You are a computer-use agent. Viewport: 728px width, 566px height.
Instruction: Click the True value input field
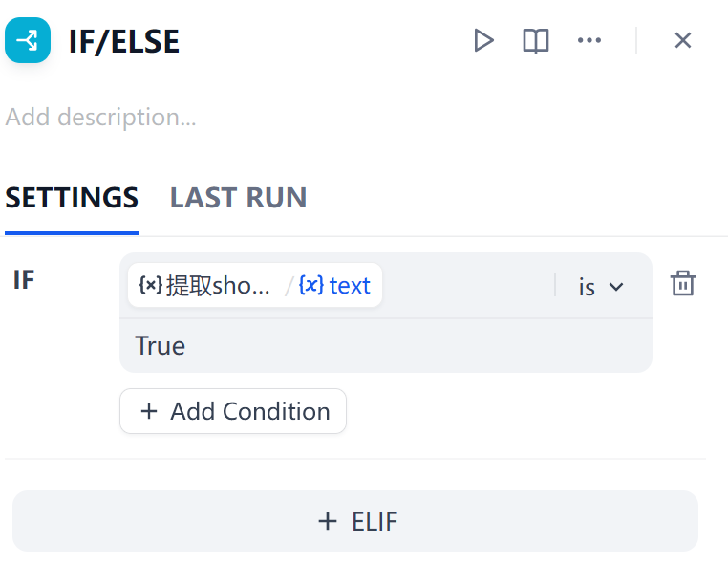click(x=382, y=345)
